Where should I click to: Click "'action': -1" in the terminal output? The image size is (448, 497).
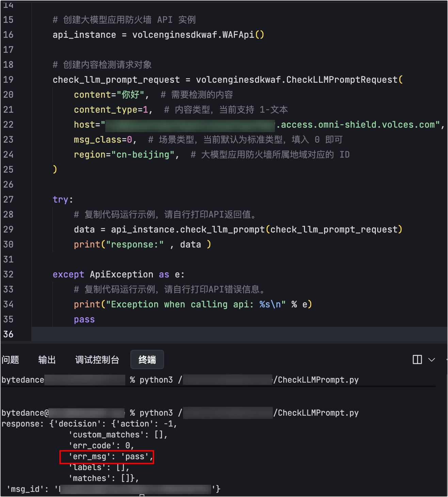coord(144,424)
